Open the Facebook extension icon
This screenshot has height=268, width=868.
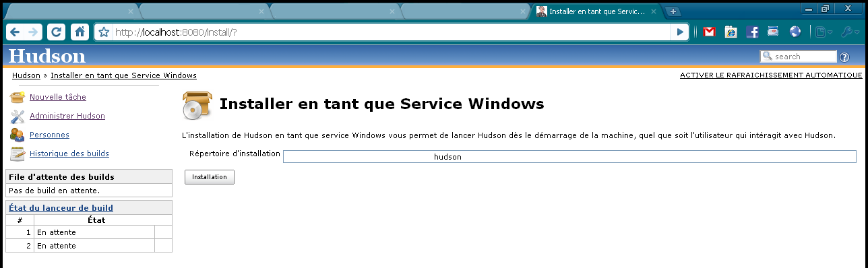[x=752, y=32]
